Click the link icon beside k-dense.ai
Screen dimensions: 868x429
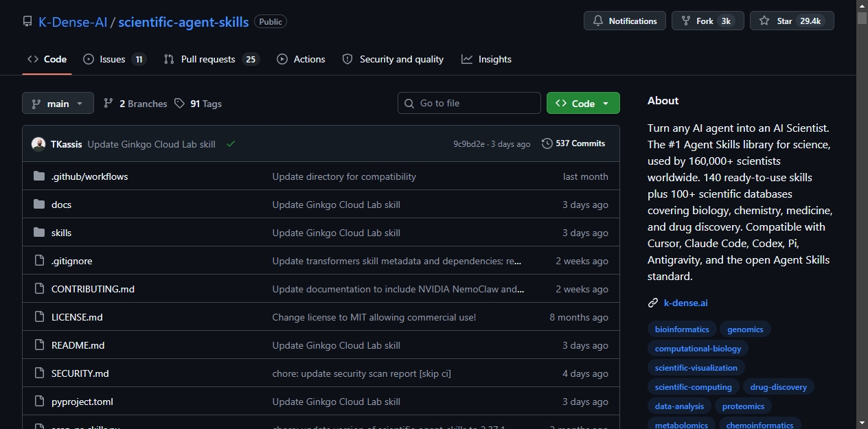click(653, 303)
